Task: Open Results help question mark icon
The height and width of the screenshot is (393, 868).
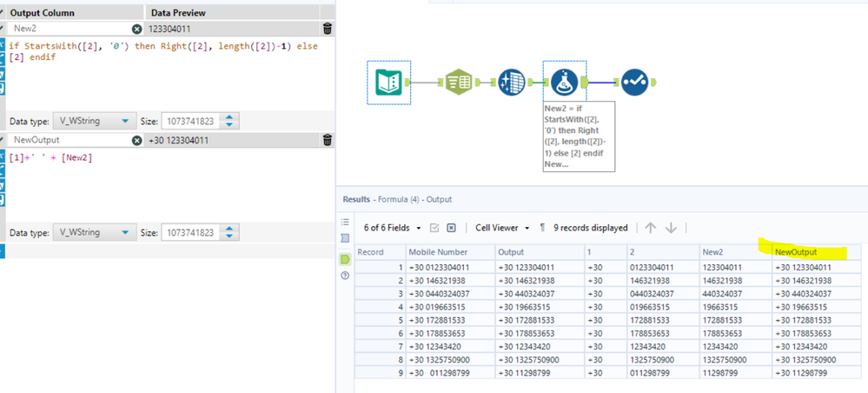Action: [345, 276]
